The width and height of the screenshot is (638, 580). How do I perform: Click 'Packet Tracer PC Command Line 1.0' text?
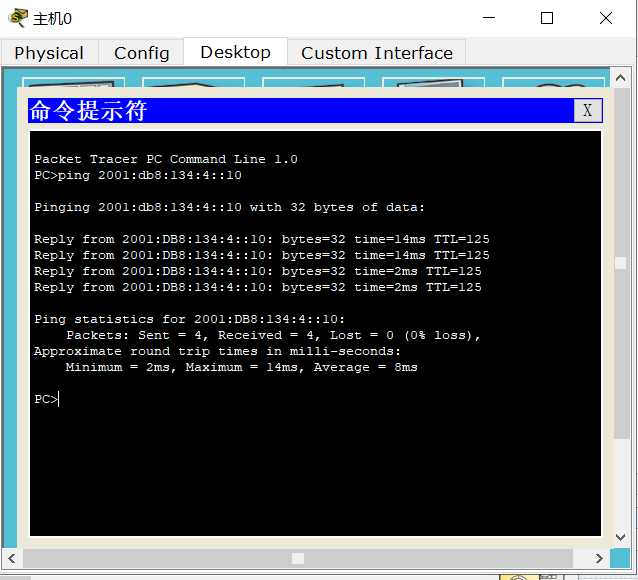pos(166,159)
